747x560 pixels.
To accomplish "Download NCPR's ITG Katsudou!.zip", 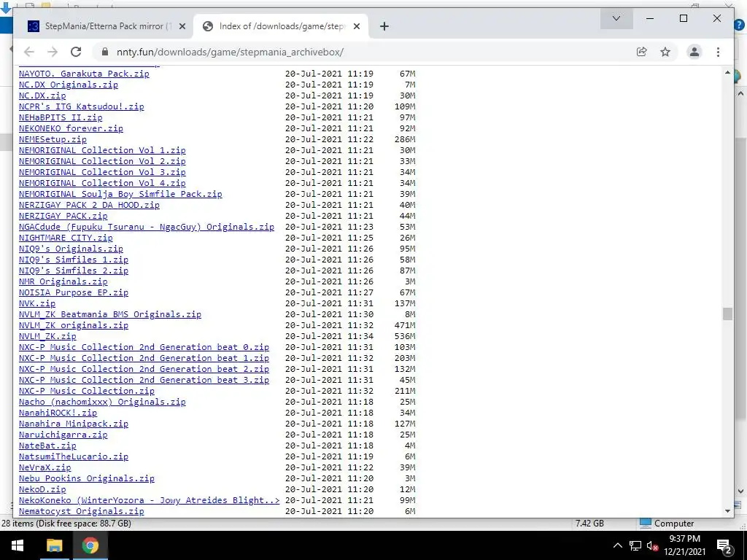I will tap(82, 106).
